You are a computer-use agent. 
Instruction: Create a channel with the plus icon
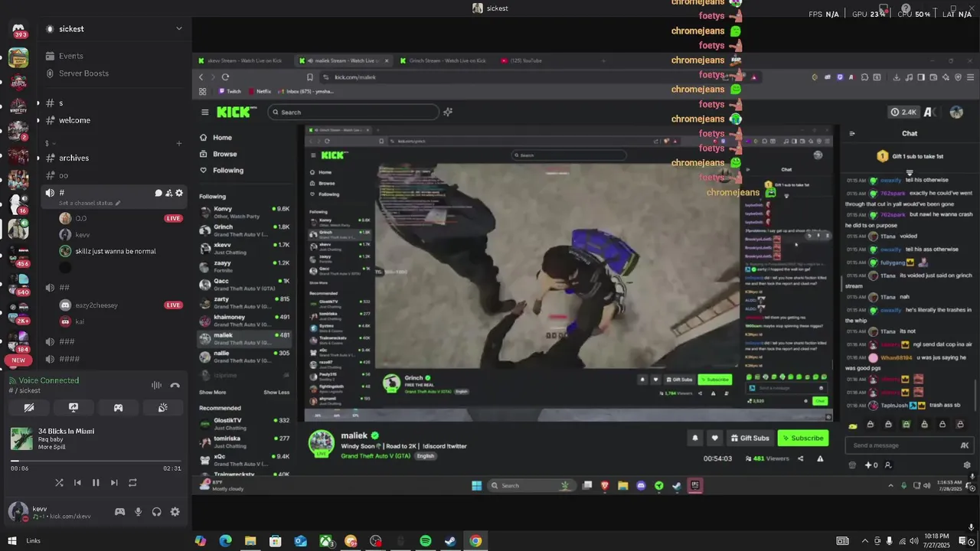click(x=179, y=143)
